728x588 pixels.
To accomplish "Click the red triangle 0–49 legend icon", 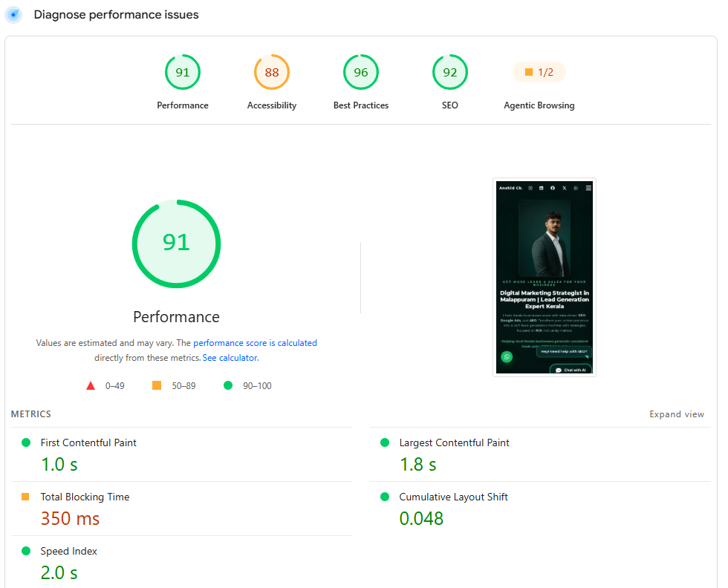I will tap(91, 385).
